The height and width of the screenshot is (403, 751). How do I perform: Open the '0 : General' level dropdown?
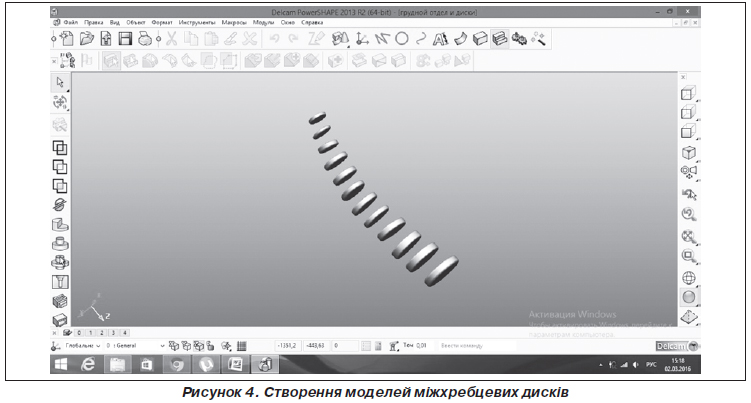point(136,345)
